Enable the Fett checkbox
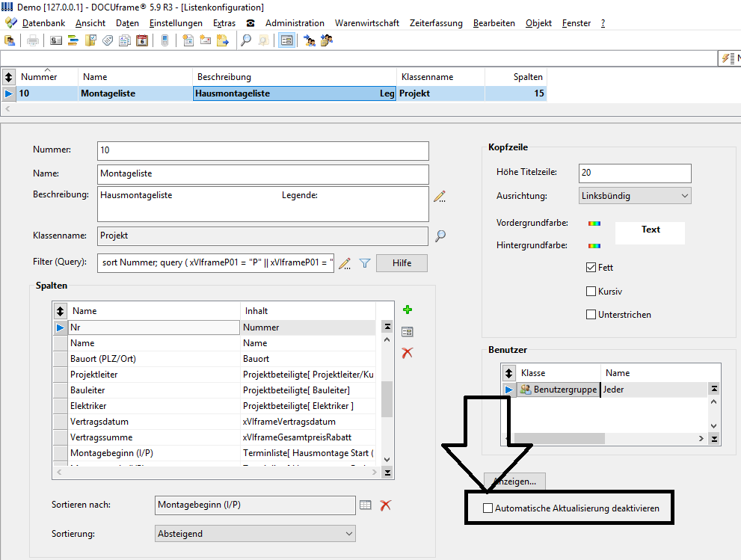Screen dimensions: 741x560 tap(591, 268)
